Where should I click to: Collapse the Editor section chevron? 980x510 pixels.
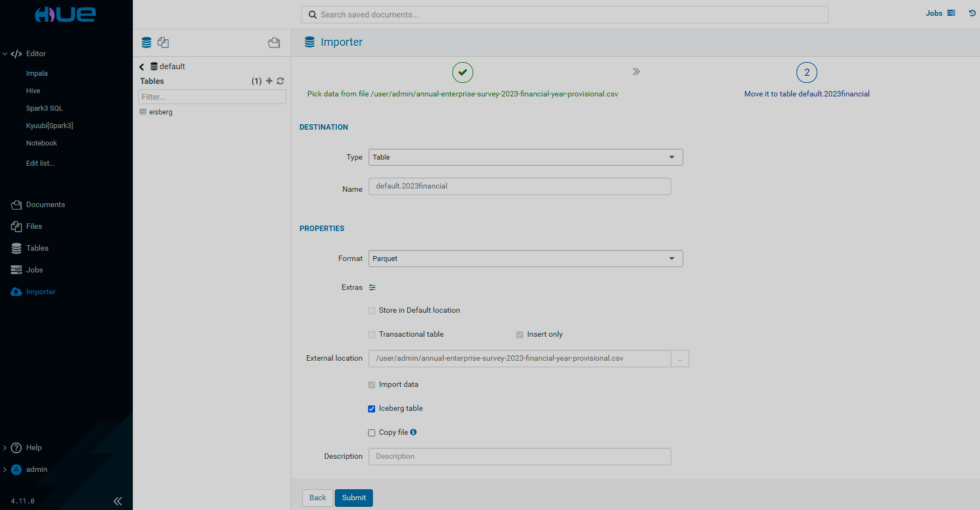(x=5, y=54)
